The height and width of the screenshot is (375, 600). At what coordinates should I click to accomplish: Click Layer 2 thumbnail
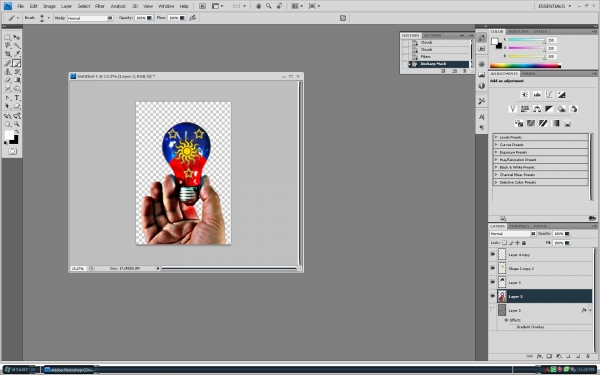[502, 296]
